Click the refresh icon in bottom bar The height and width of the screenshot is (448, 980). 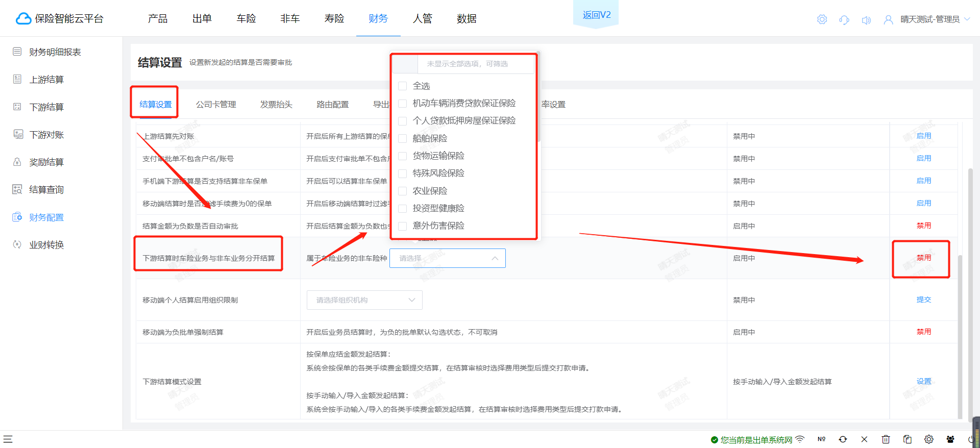pyautogui.click(x=843, y=439)
